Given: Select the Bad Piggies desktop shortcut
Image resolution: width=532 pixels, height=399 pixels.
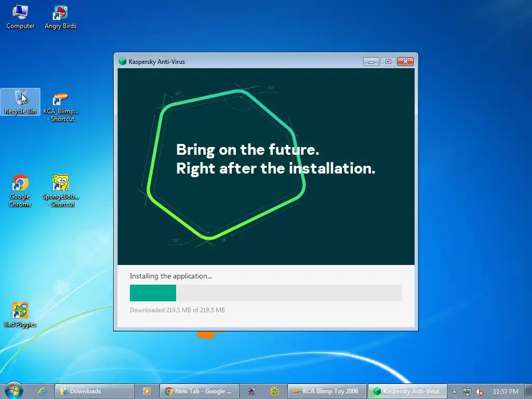Looking at the screenshot, I should click(20, 314).
